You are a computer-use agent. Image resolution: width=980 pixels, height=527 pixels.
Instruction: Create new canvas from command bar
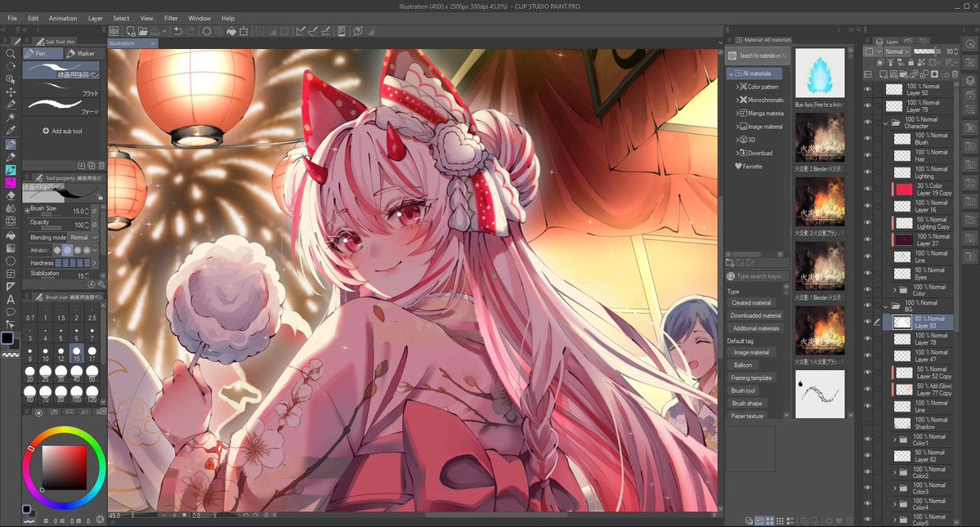(131, 30)
